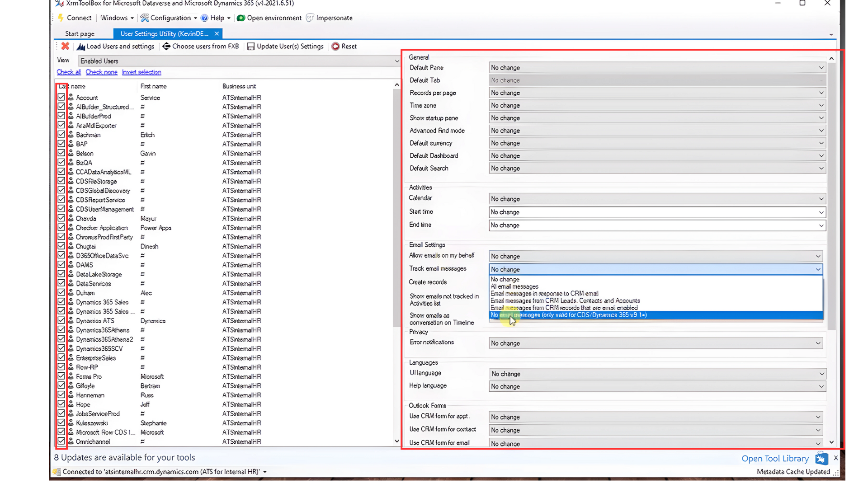Click the Open environment icon
868x488 pixels.
pyautogui.click(x=241, y=18)
